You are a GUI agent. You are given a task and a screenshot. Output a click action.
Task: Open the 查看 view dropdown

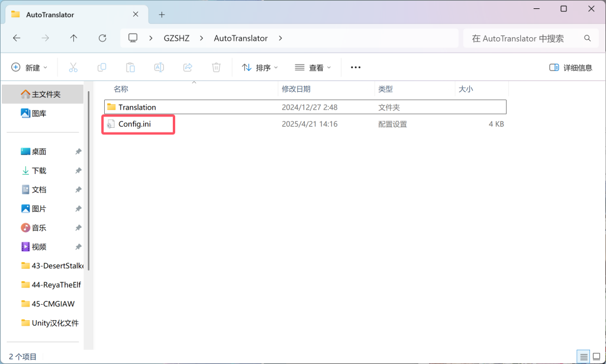tap(313, 67)
